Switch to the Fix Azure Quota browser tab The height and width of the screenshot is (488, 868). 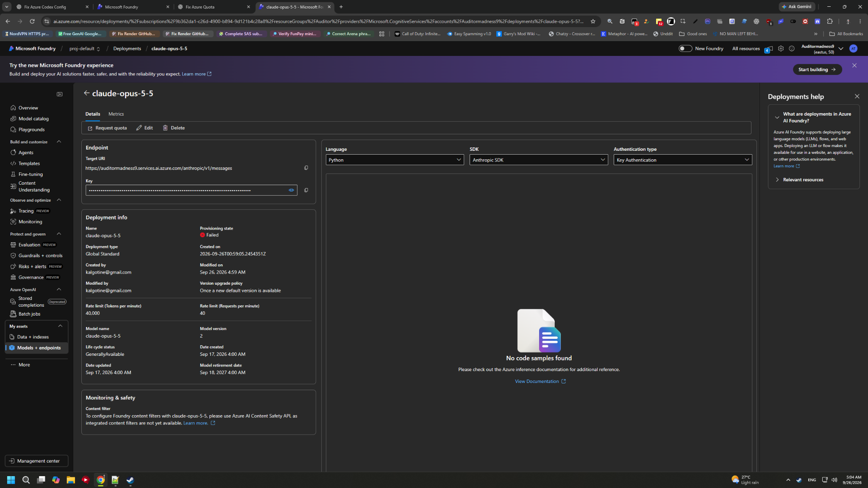pos(214,7)
